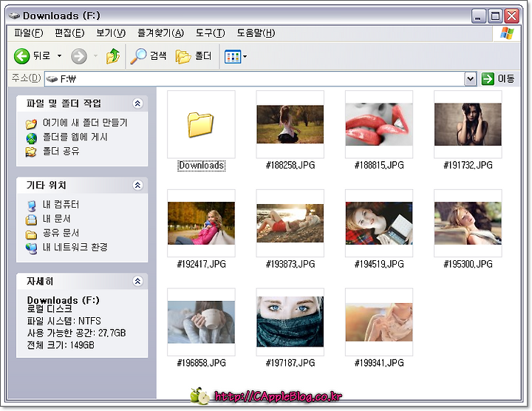
Task: Click the drive icon in address bar
Action: coord(52,79)
